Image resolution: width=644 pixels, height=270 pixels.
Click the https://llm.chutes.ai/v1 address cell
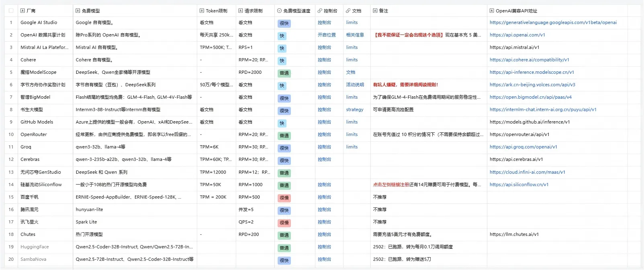pos(557,235)
